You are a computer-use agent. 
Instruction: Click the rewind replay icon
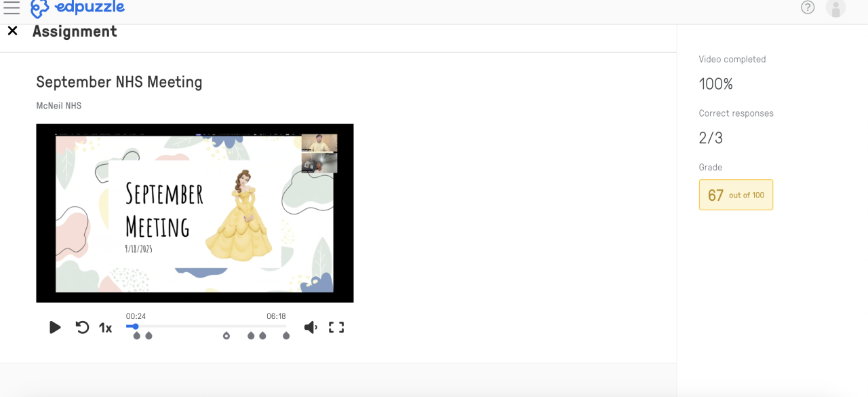click(x=82, y=327)
